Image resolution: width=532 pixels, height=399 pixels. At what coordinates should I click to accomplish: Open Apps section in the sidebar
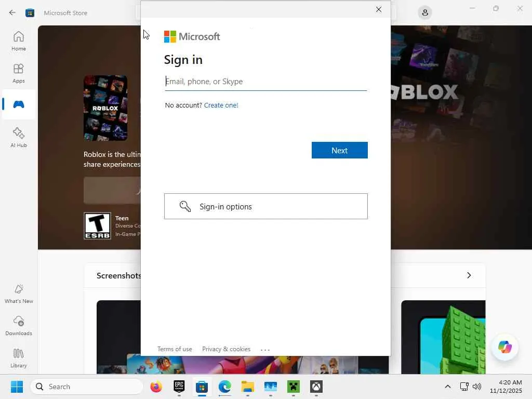19,73
